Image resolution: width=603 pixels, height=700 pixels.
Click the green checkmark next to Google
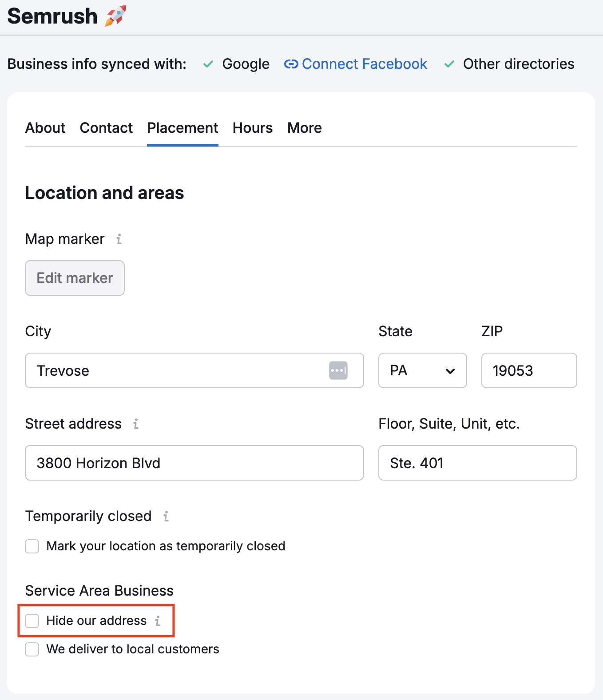tap(208, 64)
